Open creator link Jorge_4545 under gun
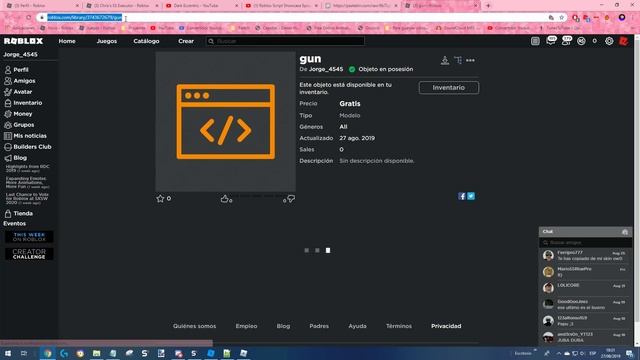The height and width of the screenshot is (360, 640). [x=326, y=69]
